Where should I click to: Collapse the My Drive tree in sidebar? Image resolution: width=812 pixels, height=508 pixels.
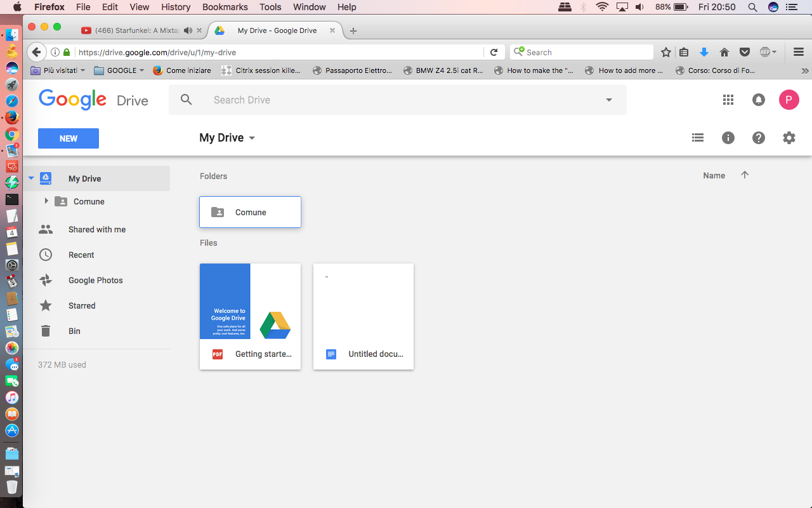31,178
